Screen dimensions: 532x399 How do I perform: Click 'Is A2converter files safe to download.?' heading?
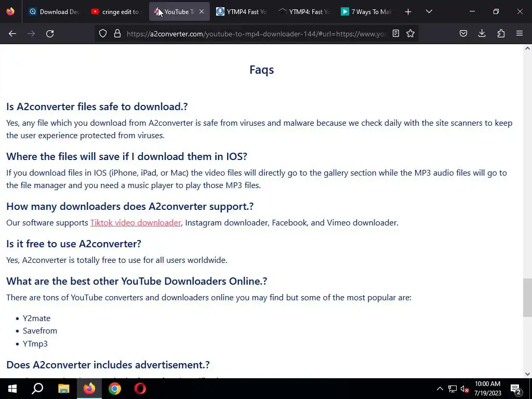pos(97,107)
